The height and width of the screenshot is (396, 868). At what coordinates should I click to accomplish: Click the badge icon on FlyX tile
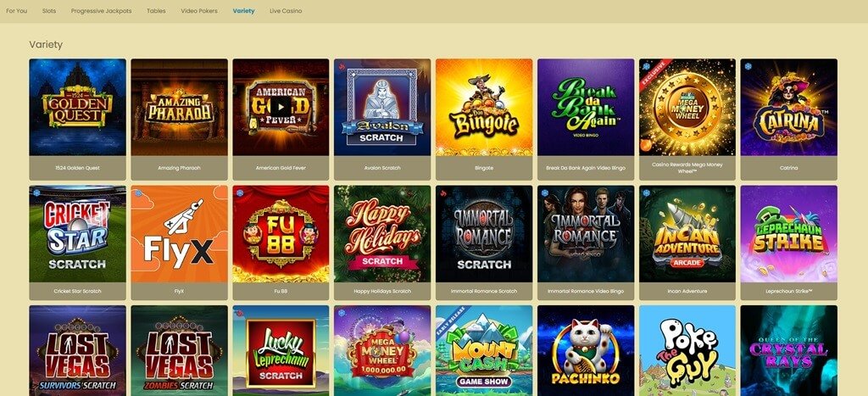coord(138,193)
